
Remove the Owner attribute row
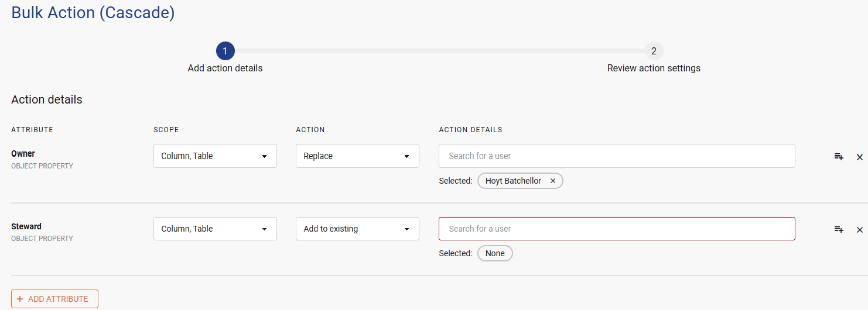coord(860,157)
